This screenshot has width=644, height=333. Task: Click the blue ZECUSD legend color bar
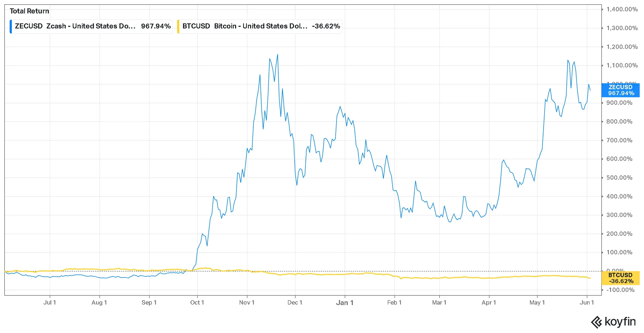click(11, 26)
